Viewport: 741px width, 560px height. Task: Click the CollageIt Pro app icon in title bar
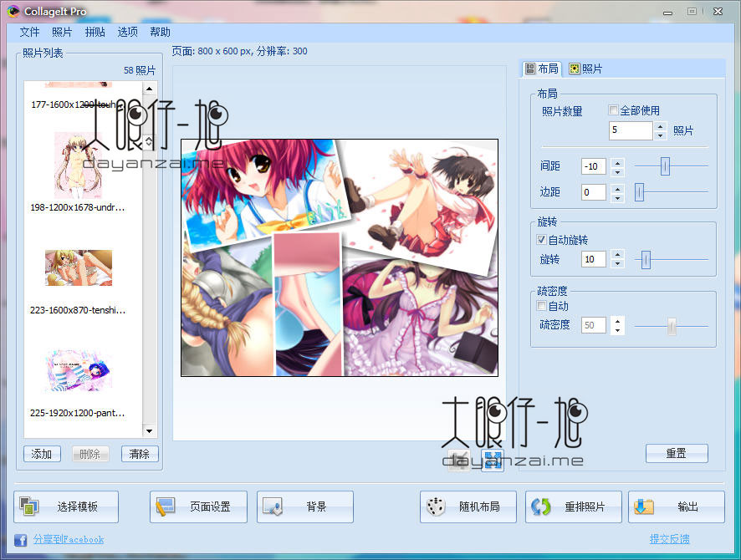tap(13, 11)
